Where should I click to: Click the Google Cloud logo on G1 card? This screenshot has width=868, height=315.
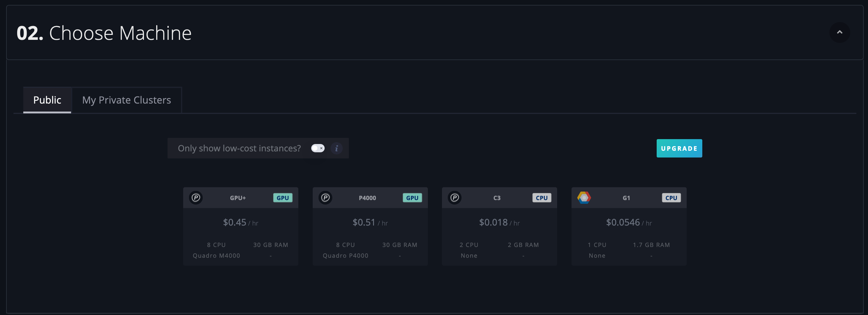coord(584,198)
